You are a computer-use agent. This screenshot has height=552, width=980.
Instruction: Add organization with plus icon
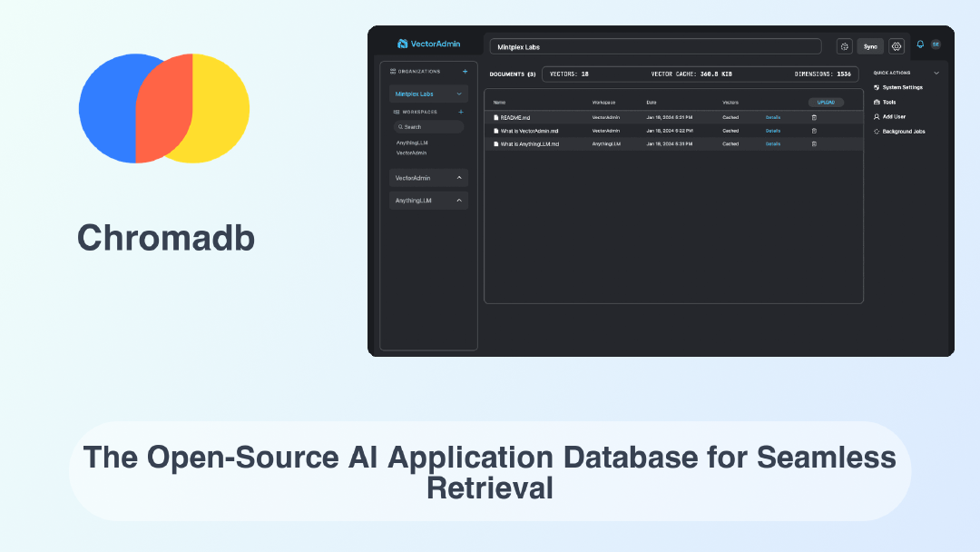pyautogui.click(x=465, y=71)
